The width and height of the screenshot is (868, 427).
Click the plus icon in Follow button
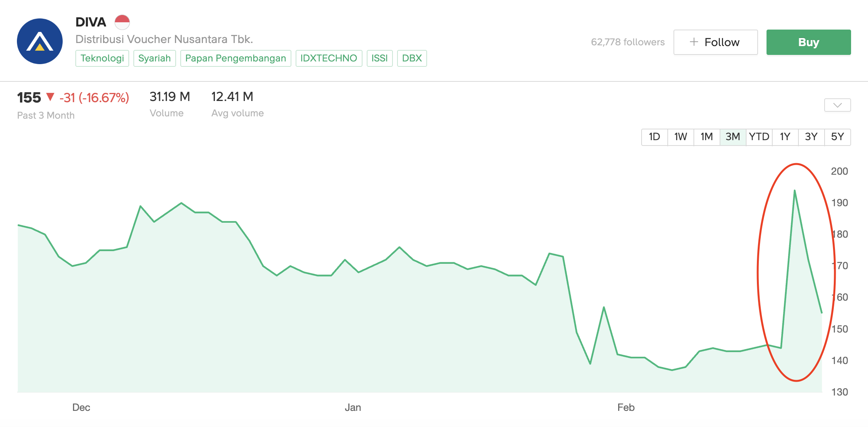click(x=694, y=42)
